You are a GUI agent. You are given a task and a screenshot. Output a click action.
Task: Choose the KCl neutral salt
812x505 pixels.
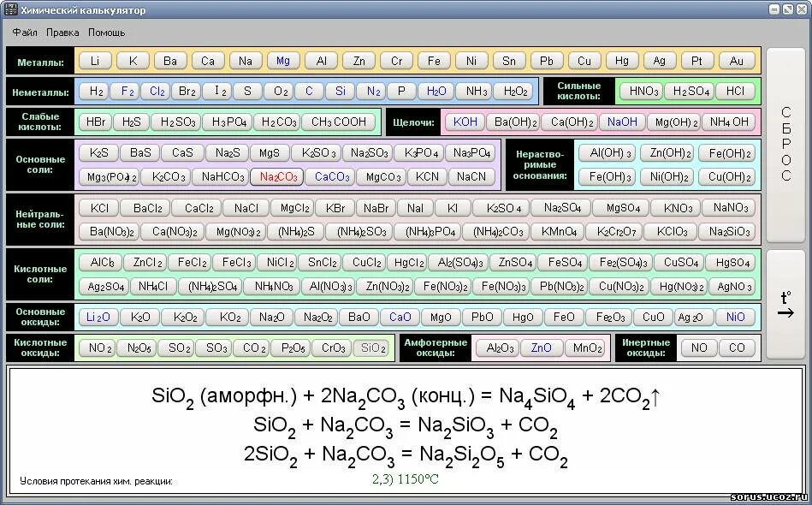(99, 208)
